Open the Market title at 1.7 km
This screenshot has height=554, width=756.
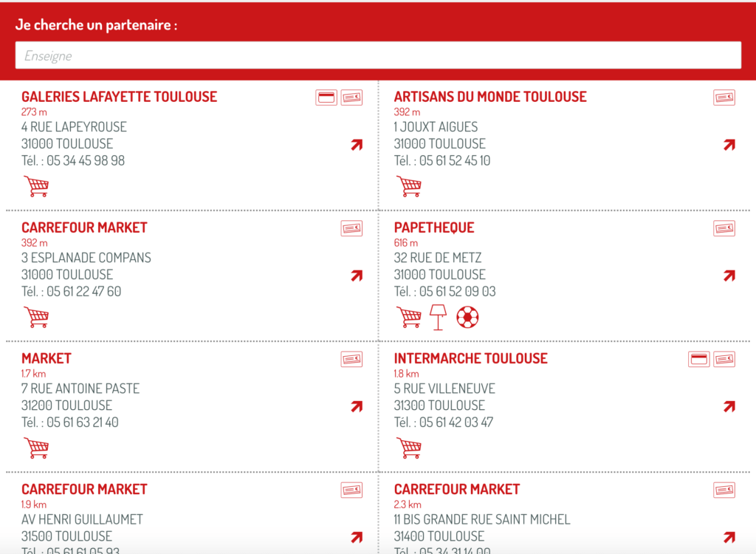[47, 358]
